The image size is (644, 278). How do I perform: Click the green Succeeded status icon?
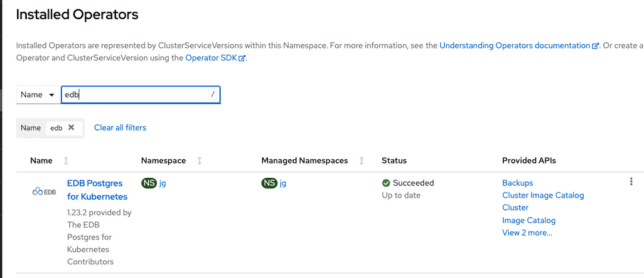coord(386,183)
